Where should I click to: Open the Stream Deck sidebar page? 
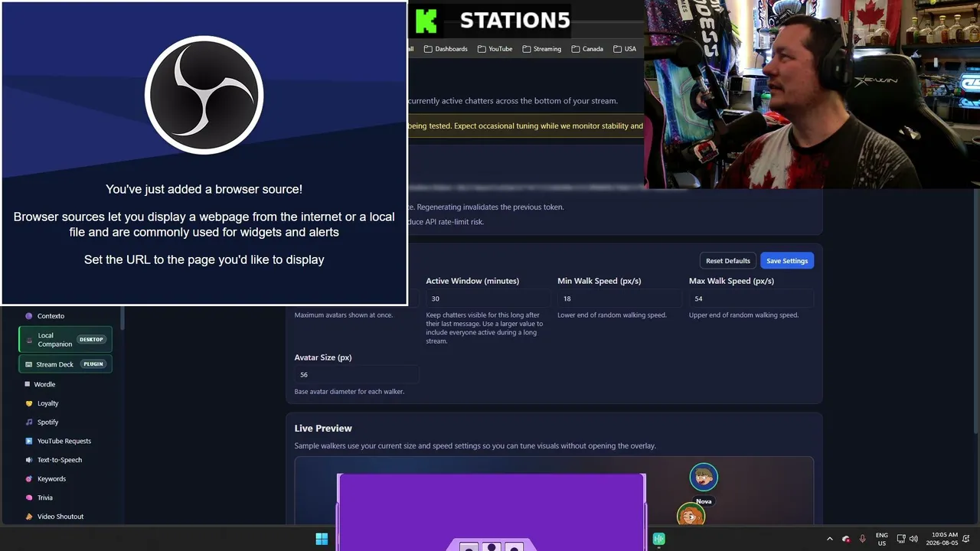pos(65,364)
